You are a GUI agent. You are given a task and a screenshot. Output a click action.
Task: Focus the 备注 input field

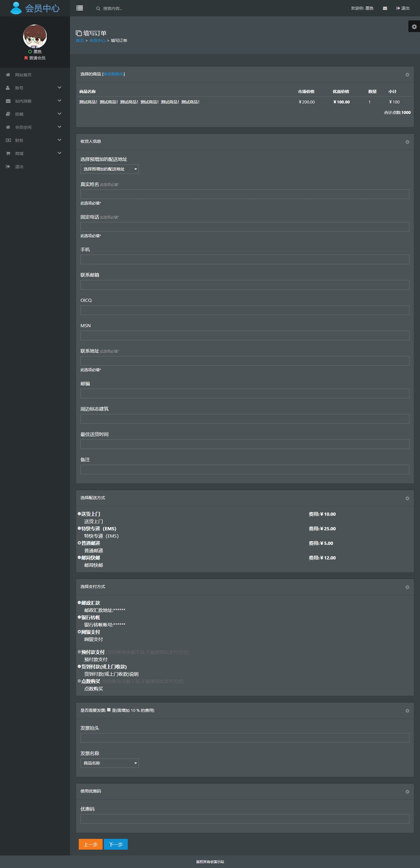tap(245, 470)
